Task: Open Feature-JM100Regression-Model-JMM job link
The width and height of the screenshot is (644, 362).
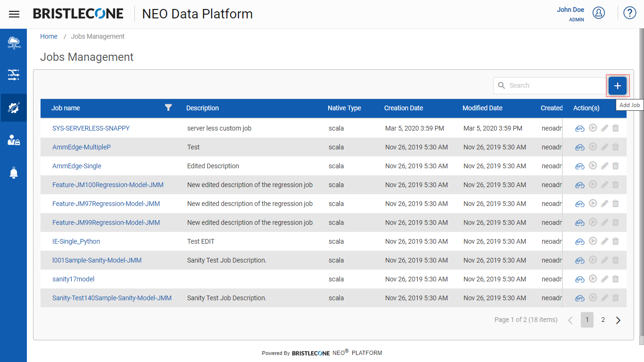Action: 108,185
